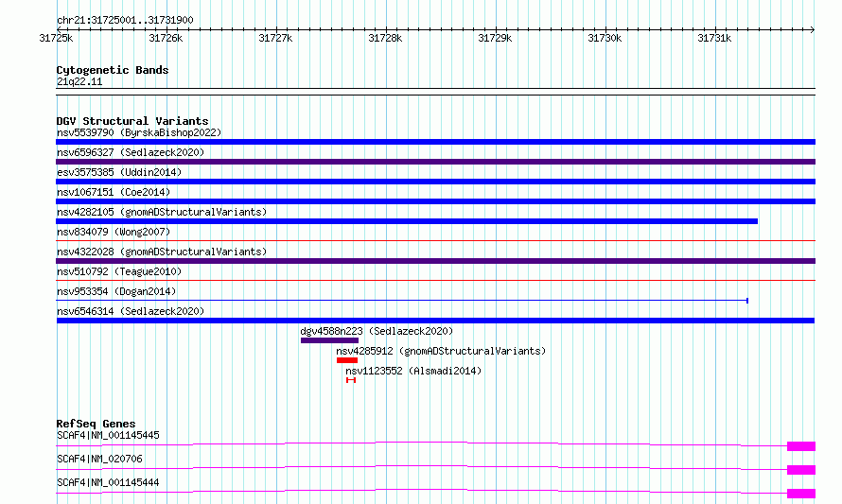This screenshot has height=504, width=842.
Task: Click the nsv5539790 (ByrskaBishop2022) variant label
Action: (x=139, y=132)
